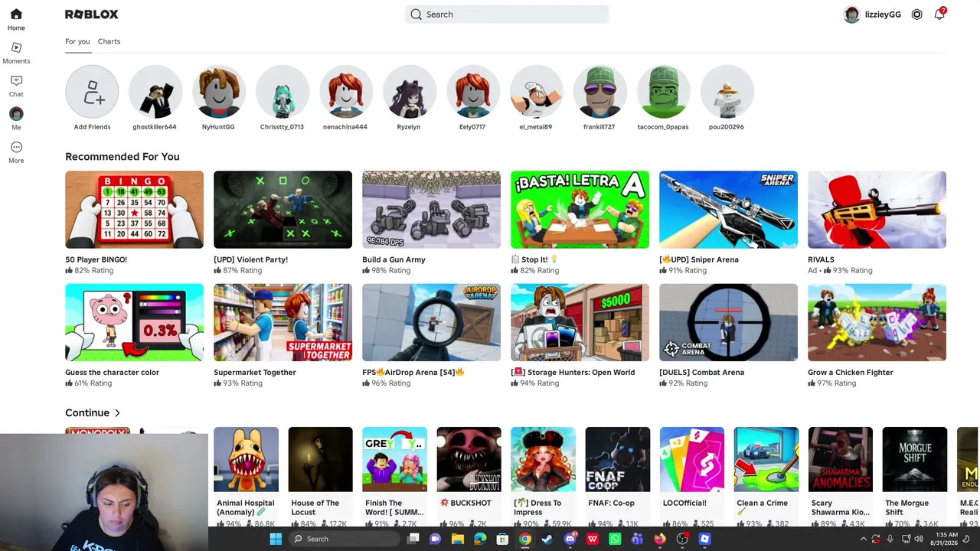Open Discord from the taskbar
980x551 pixels.
tap(570, 539)
